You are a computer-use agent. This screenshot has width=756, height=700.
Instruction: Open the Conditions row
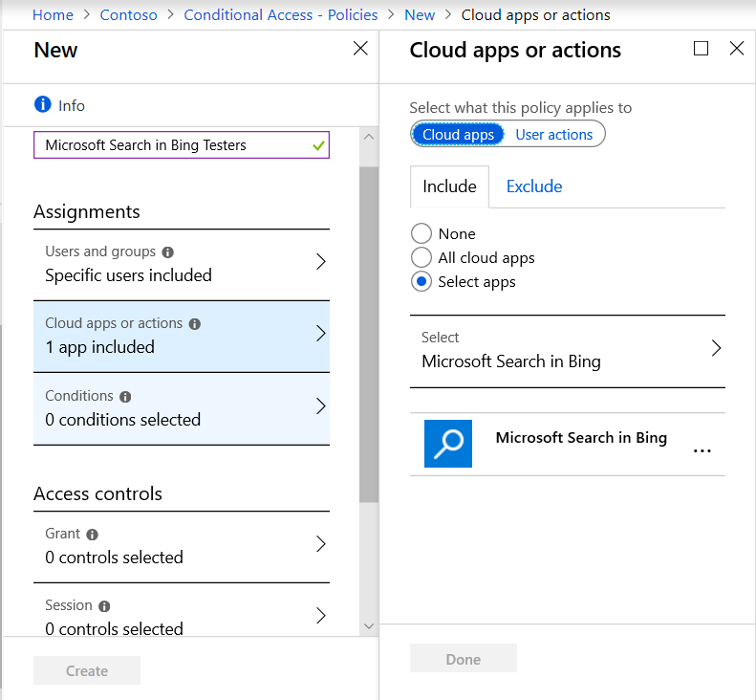click(x=182, y=408)
